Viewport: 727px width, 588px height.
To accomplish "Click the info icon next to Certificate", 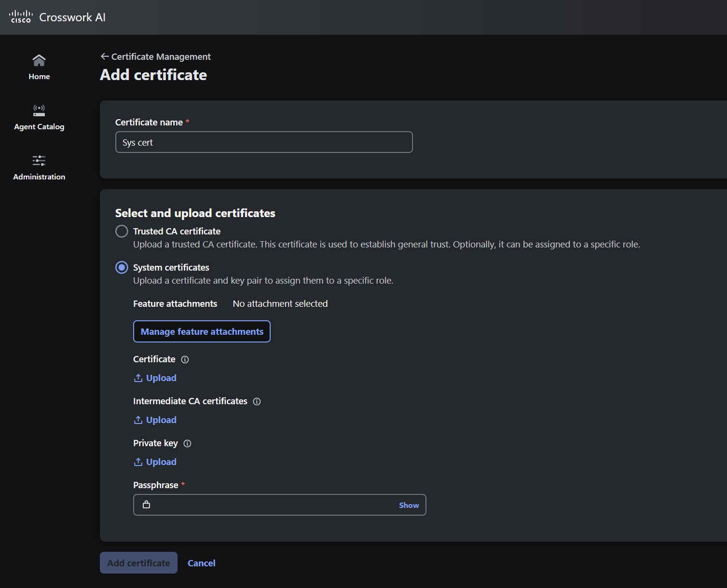I will tap(185, 359).
